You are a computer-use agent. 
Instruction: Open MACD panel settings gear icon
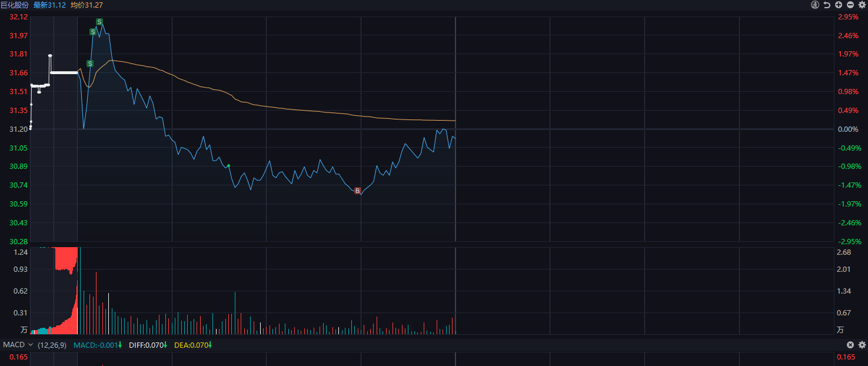pos(862,345)
